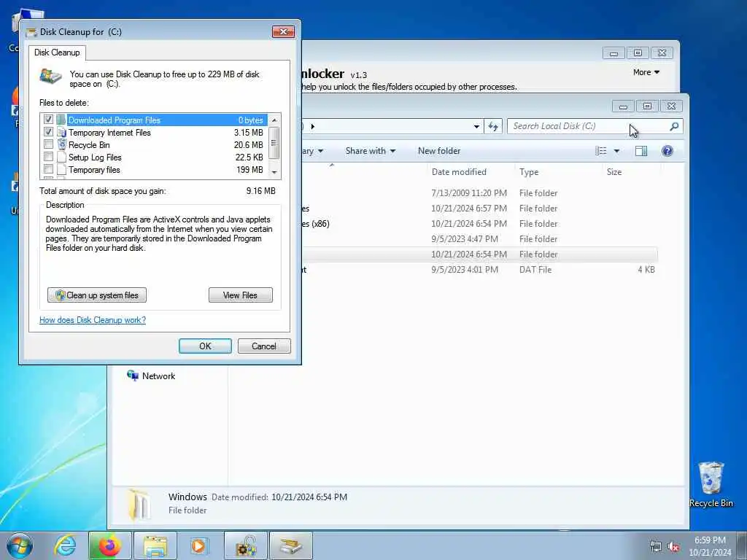
Task: Select the Disk Cleanup tab
Action: 57,52
